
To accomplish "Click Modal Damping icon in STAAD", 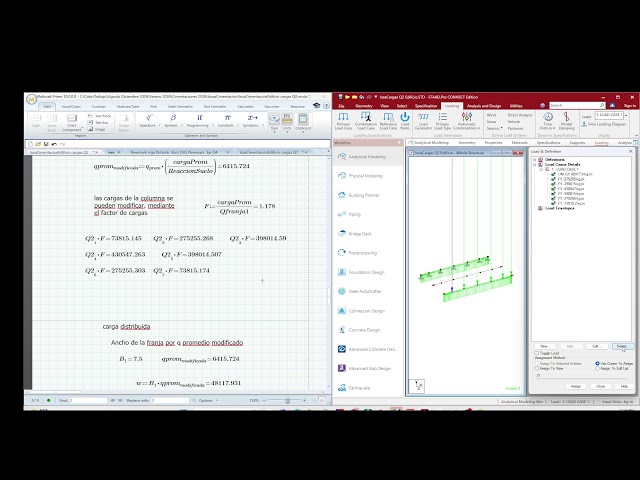I will tap(567, 121).
